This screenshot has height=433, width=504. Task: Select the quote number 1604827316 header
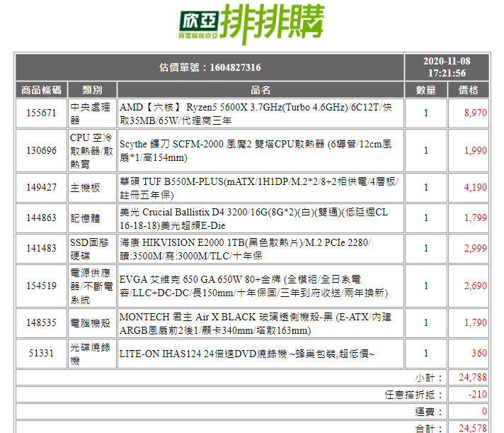pos(210,67)
